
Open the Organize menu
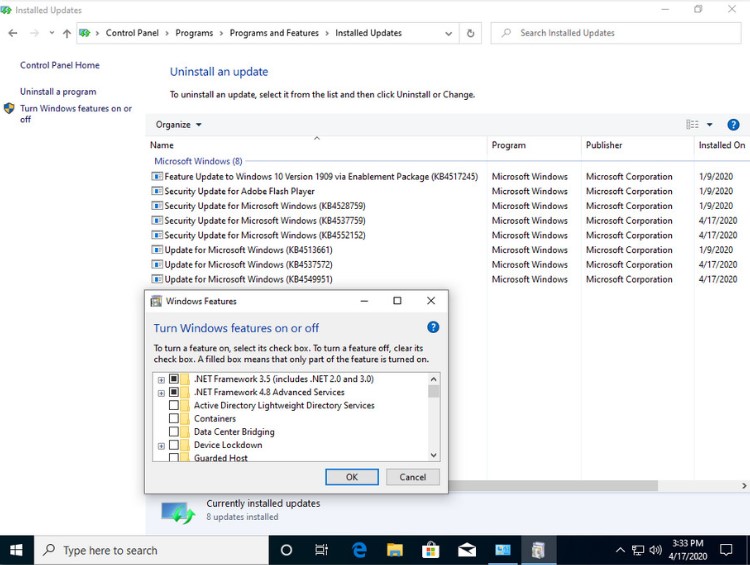point(178,125)
